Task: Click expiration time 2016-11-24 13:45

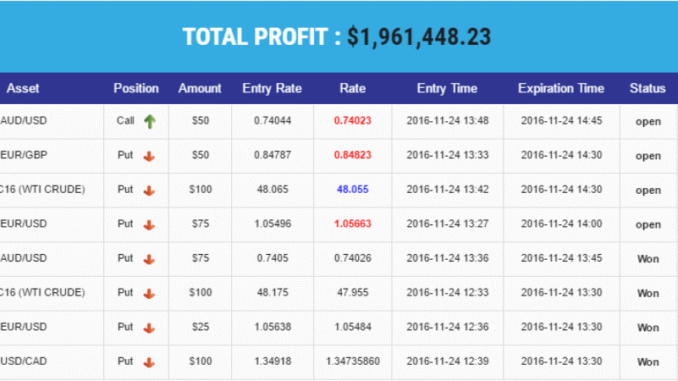Action: 561,258
